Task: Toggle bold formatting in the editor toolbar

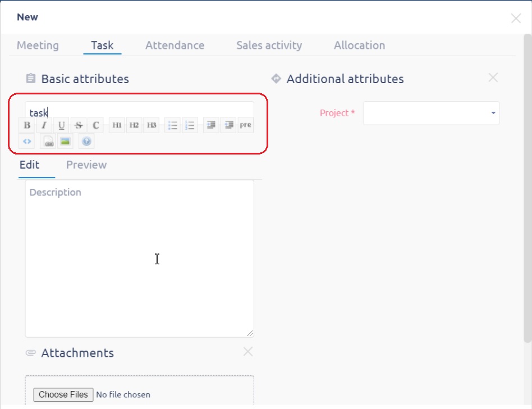Action: pyautogui.click(x=27, y=125)
